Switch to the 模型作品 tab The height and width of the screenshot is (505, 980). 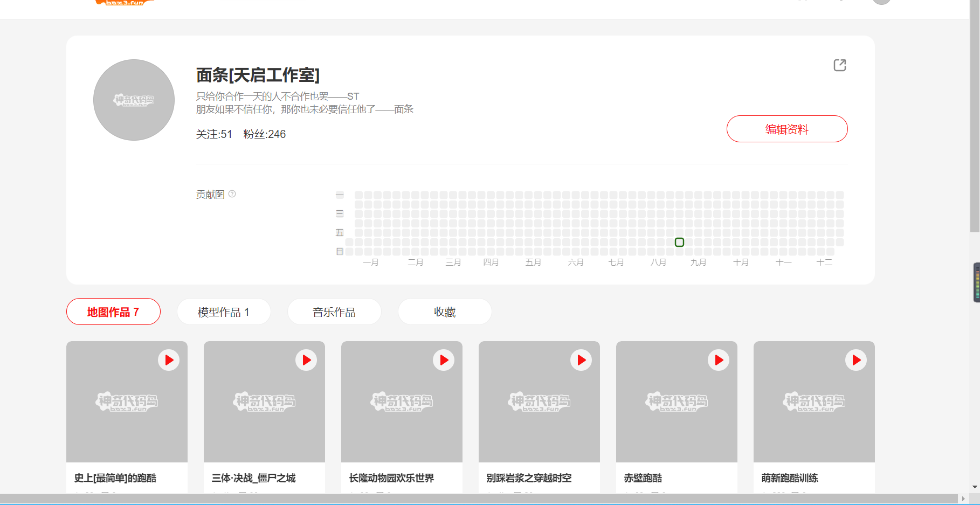point(224,312)
